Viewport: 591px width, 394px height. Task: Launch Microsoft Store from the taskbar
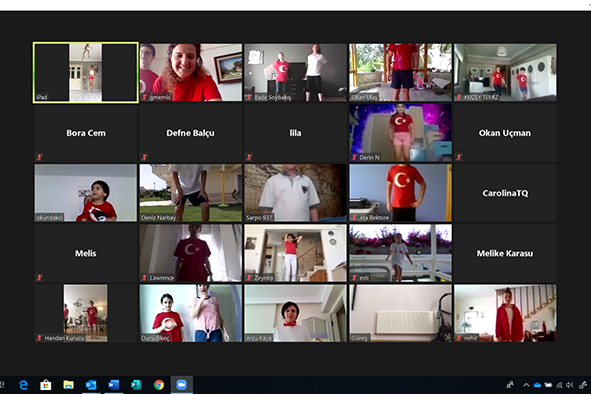tap(46, 385)
